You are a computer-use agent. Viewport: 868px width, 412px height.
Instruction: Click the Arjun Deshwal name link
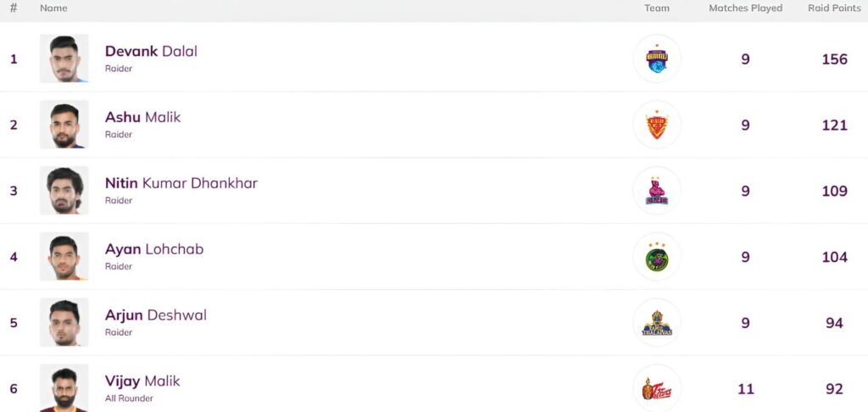point(155,315)
